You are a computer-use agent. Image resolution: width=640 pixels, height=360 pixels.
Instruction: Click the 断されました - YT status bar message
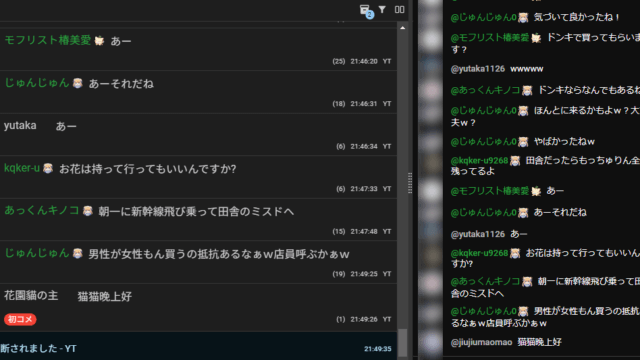click(38, 349)
